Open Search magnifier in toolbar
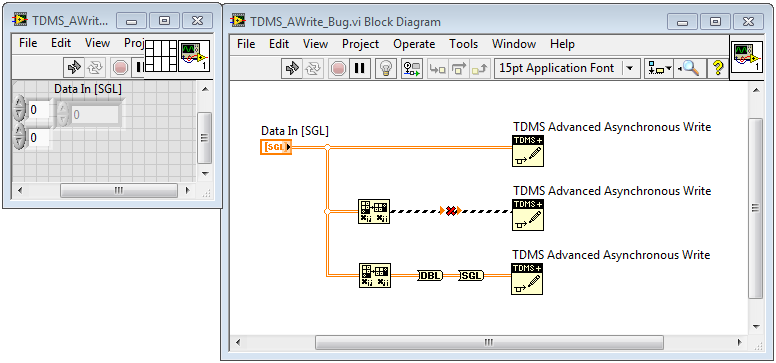776x363 pixels. click(689, 68)
